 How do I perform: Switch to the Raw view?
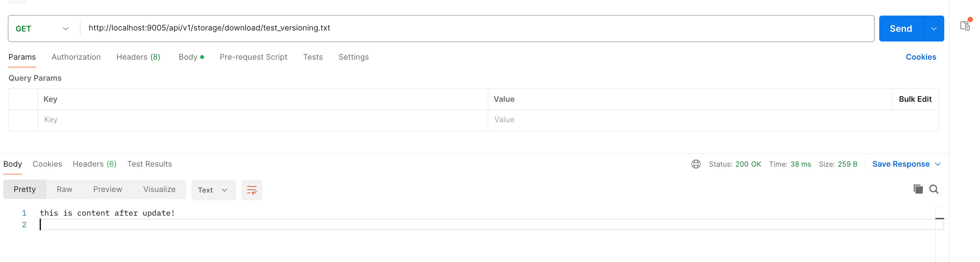click(x=64, y=189)
